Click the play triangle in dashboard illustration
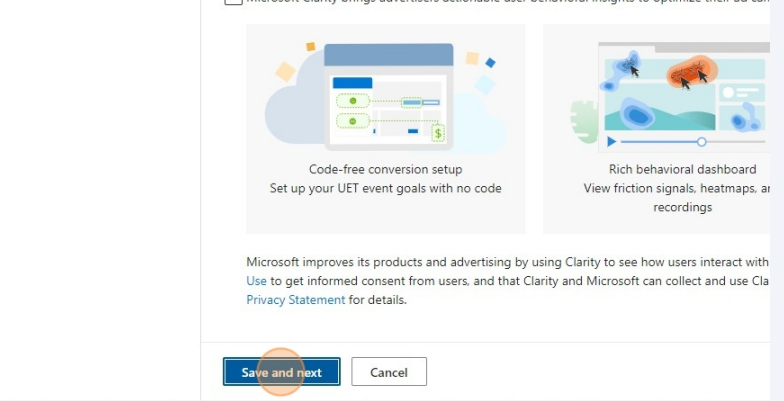The image size is (784, 401). pyautogui.click(x=612, y=142)
